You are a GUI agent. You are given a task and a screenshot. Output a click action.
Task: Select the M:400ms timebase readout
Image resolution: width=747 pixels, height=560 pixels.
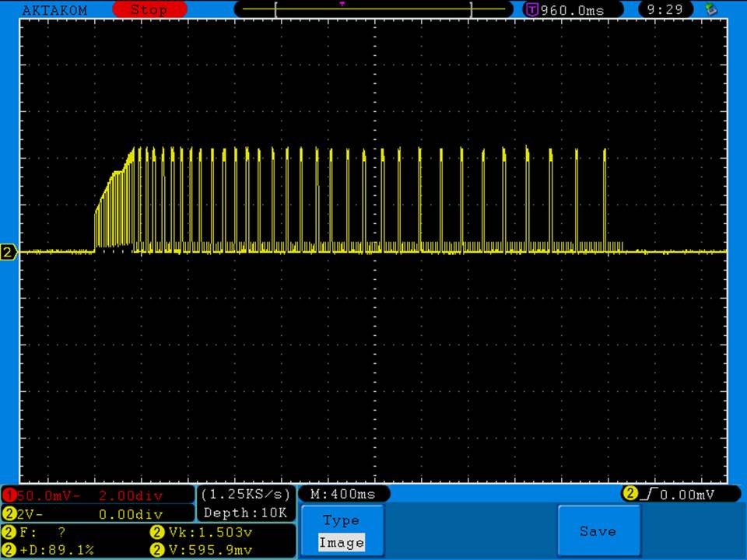tap(342, 494)
